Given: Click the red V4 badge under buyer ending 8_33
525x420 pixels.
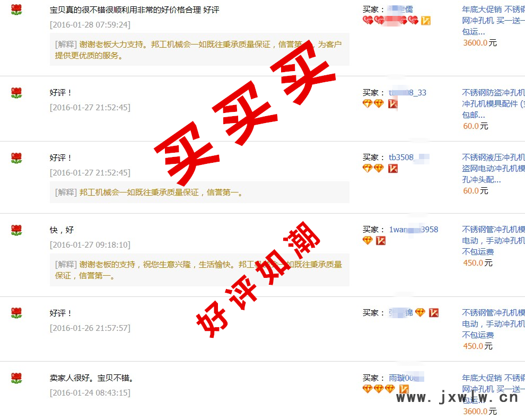Looking at the screenshot, I should coord(393,104).
